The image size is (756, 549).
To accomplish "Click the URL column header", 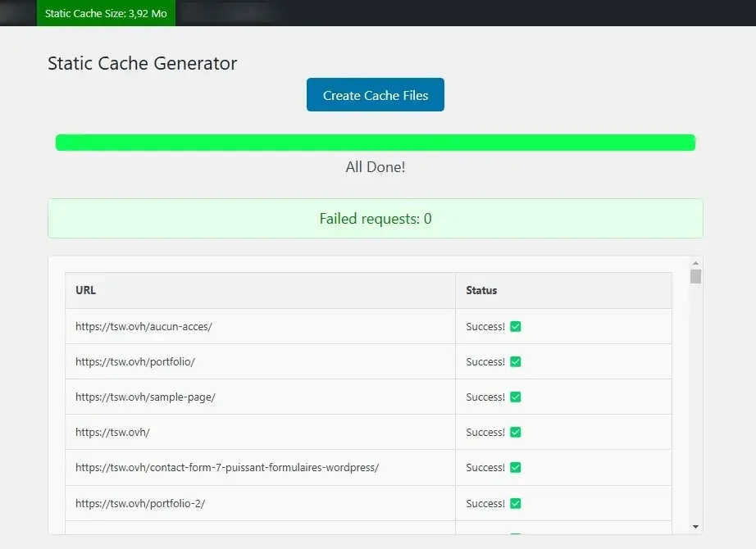I will 85,290.
